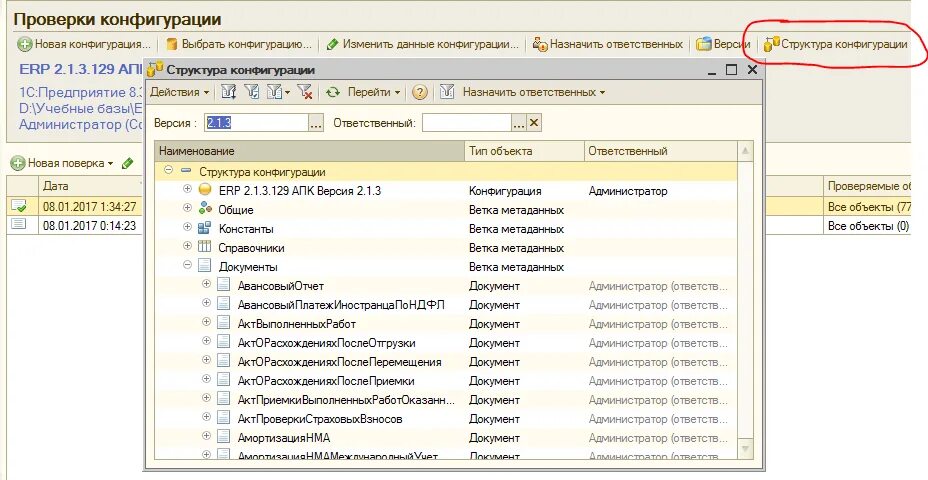Viewport: 928px width, 480px height.
Task: Click the green refresh arrows icon
Action: tap(333, 92)
